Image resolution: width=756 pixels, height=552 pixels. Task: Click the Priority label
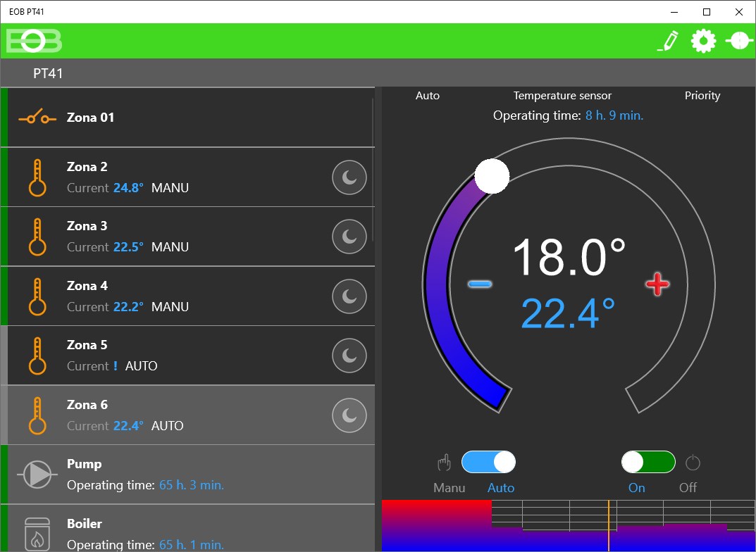pos(702,95)
